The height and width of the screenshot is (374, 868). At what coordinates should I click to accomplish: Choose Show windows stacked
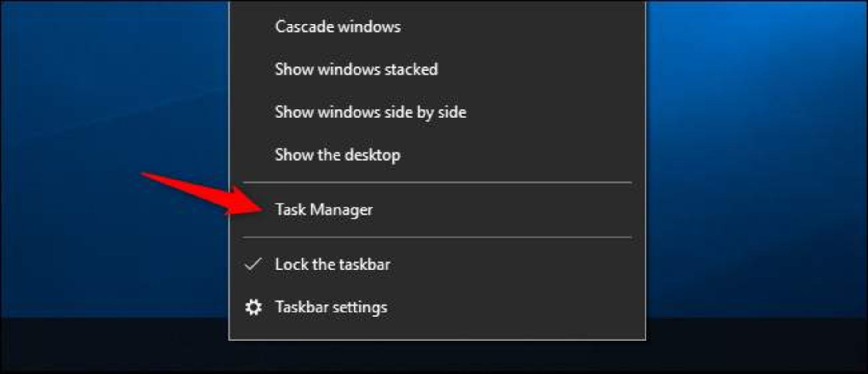point(357,69)
